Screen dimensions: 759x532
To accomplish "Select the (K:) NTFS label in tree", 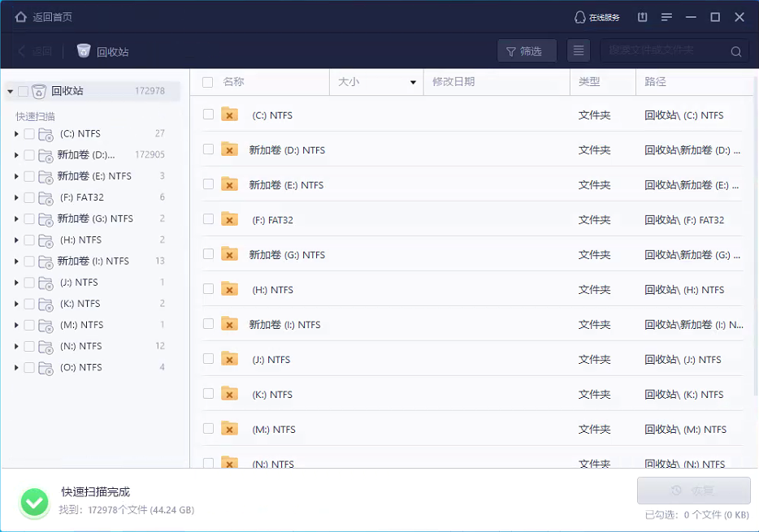I will click(80, 304).
